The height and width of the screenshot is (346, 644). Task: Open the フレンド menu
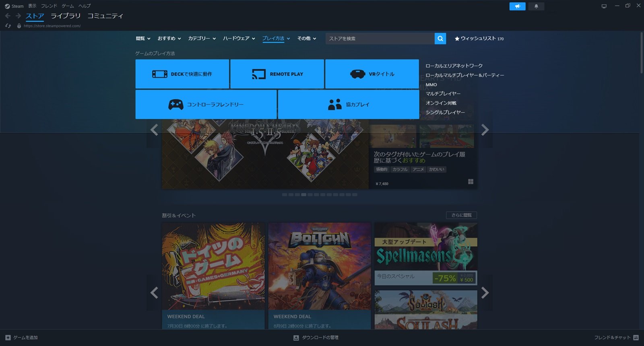[x=49, y=6]
